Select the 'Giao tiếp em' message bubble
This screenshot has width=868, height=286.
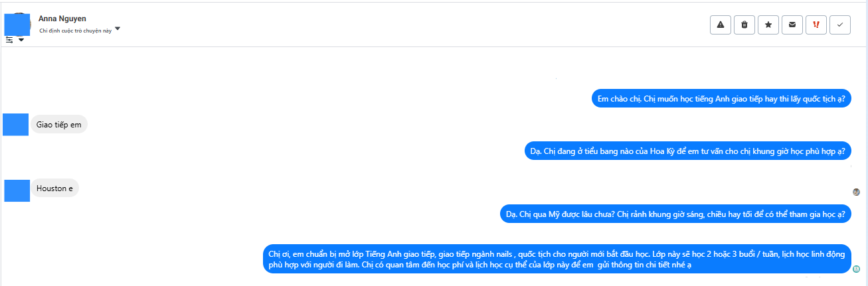click(60, 124)
